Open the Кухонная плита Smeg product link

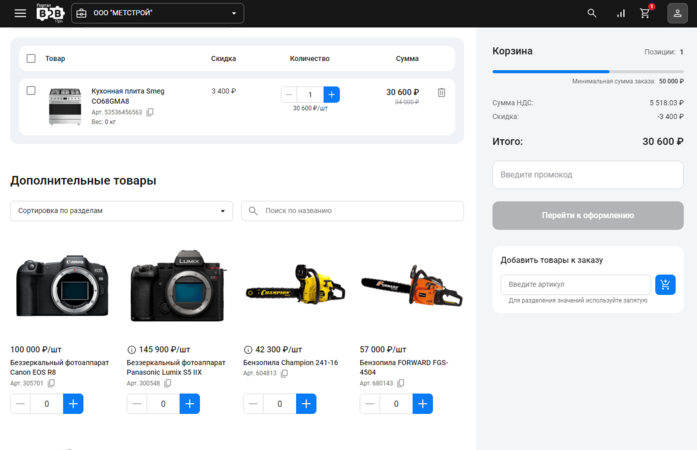(x=128, y=96)
